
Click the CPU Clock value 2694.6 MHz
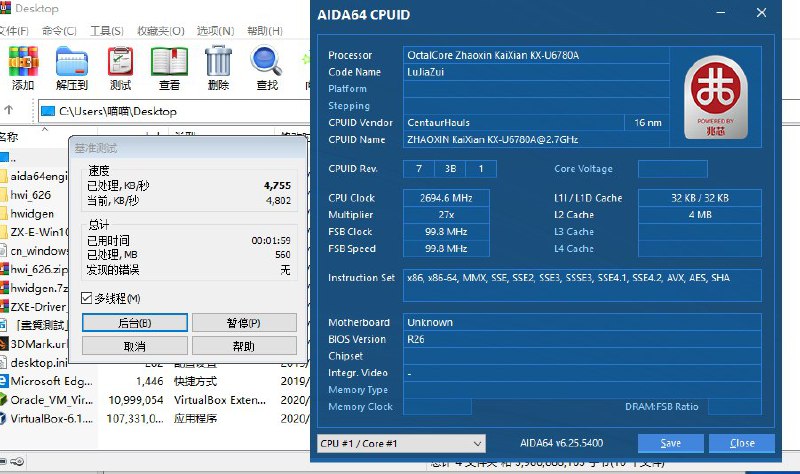pos(446,198)
